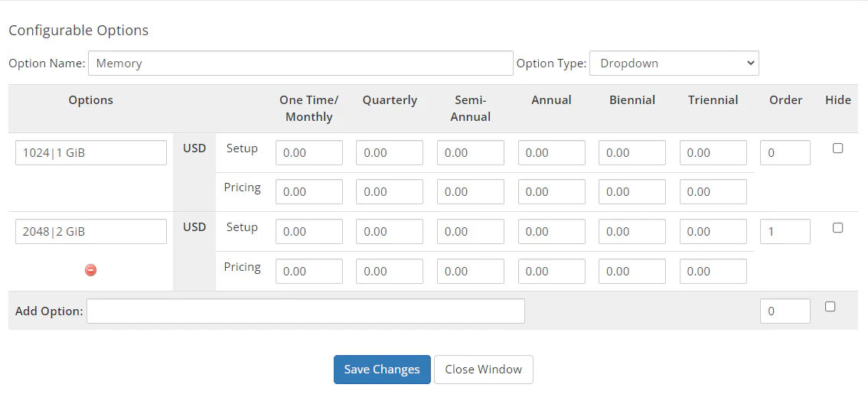Select 1024|1 GiB Pricing Annual field
The width and height of the screenshot is (868, 404).
pos(551,192)
